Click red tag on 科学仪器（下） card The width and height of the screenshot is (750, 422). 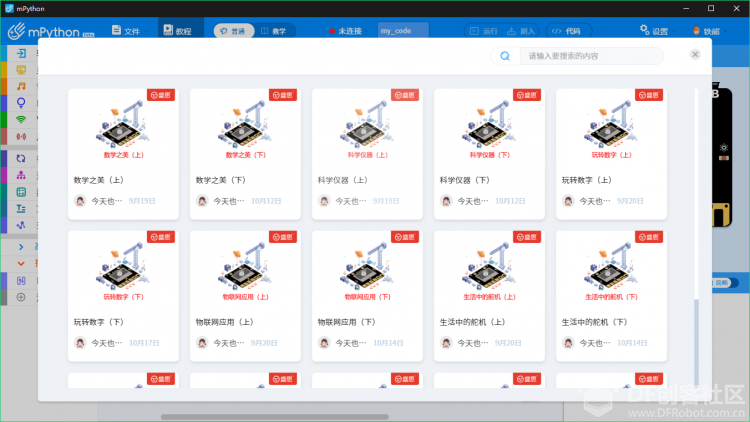tap(527, 95)
